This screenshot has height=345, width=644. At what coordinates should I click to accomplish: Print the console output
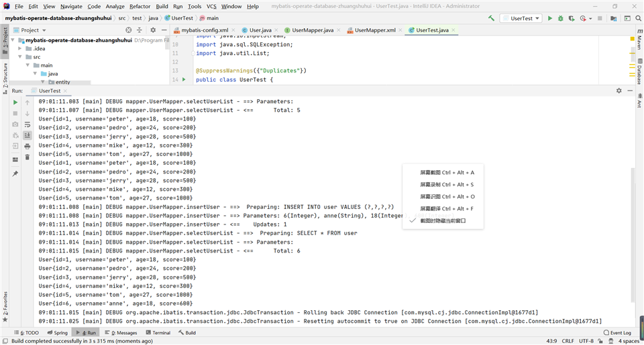pyautogui.click(x=28, y=146)
